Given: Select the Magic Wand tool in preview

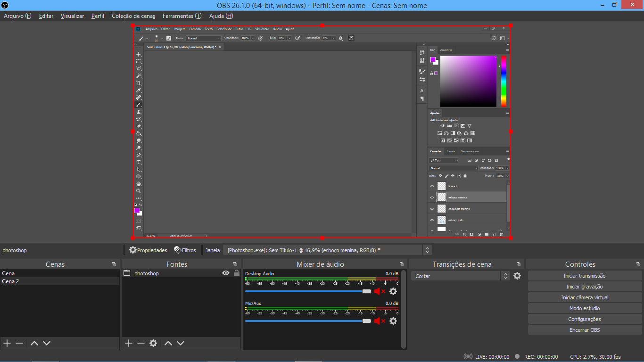Looking at the screenshot, I should pyautogui.click(x=139, y=76).
